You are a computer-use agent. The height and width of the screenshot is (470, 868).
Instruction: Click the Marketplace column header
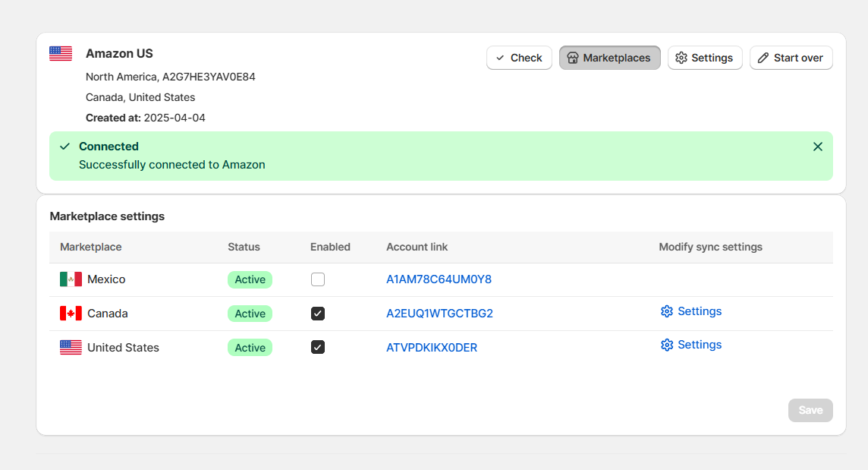coord(91,248)
